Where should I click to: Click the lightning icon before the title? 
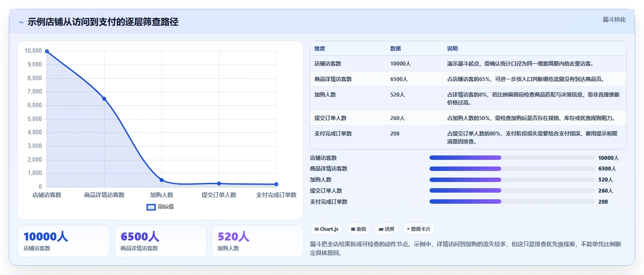coord(21,22)
